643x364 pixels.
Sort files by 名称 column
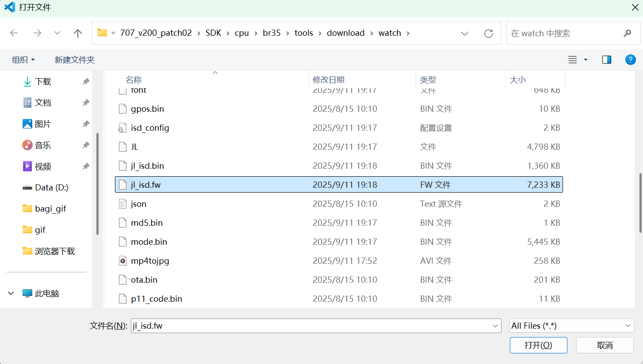coord(134,80)
